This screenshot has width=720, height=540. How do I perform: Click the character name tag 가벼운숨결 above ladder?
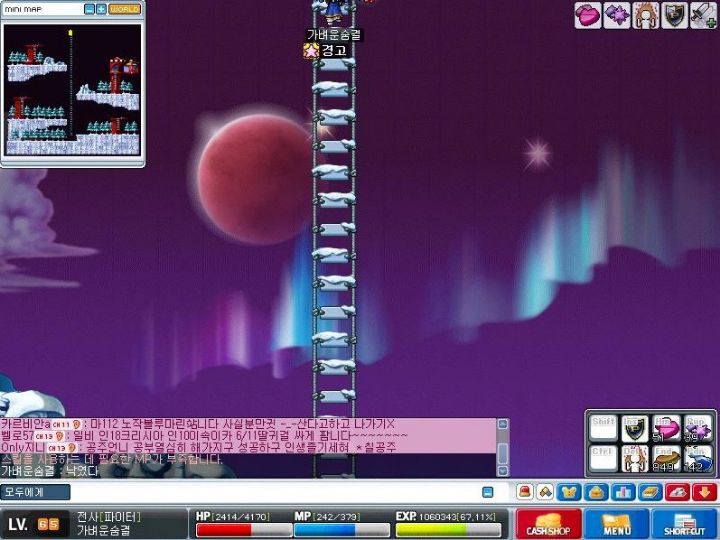coord(334,35)
